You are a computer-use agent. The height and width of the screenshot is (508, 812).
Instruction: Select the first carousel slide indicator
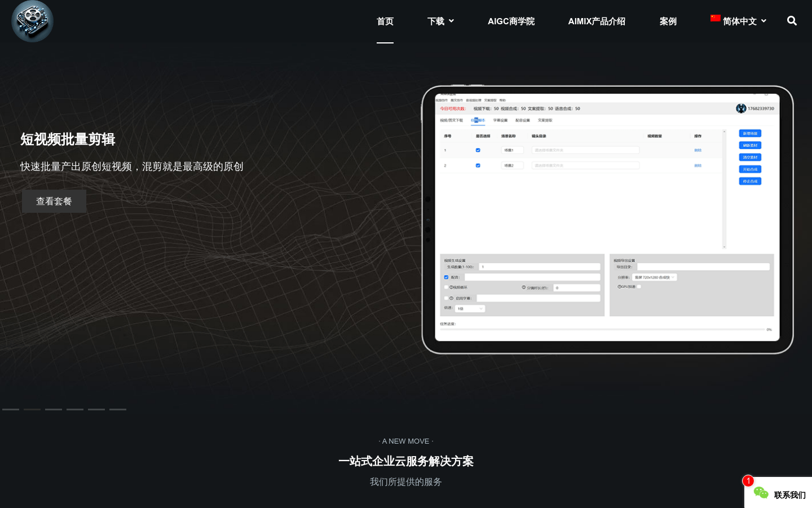tap(11, 409)
